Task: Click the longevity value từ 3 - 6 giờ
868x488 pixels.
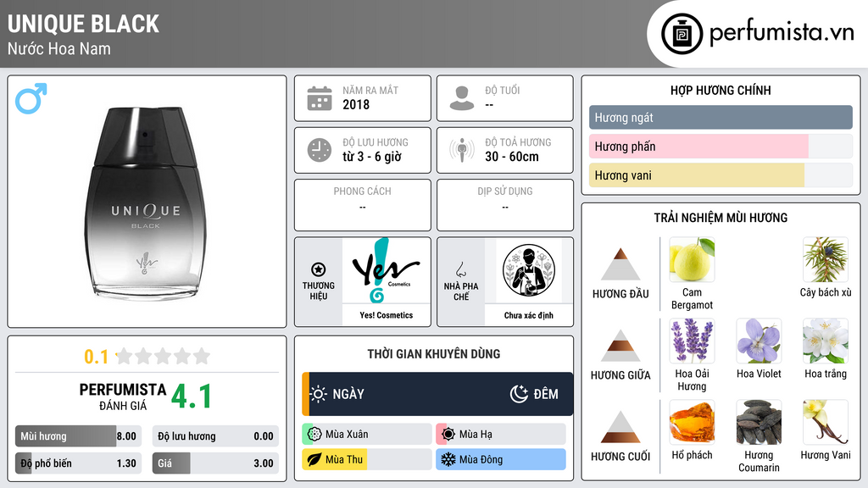Action: click(x=371, y=157)
